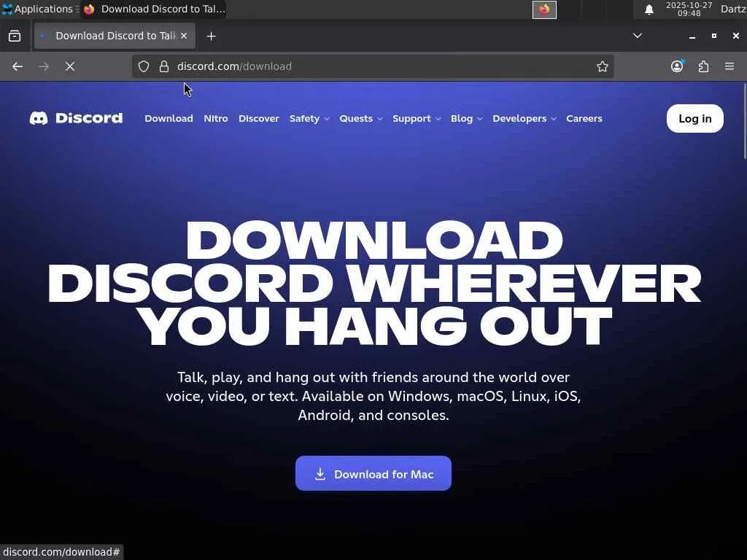Image resolution: width=747 pixels, height=560 pixels.
Task: Click the padlock site security icon
Action: coord(164,66)
